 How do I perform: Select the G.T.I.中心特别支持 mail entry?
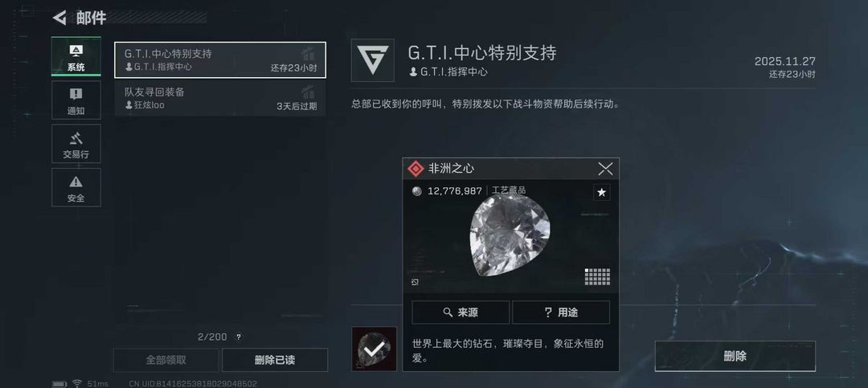click(219, 59)
